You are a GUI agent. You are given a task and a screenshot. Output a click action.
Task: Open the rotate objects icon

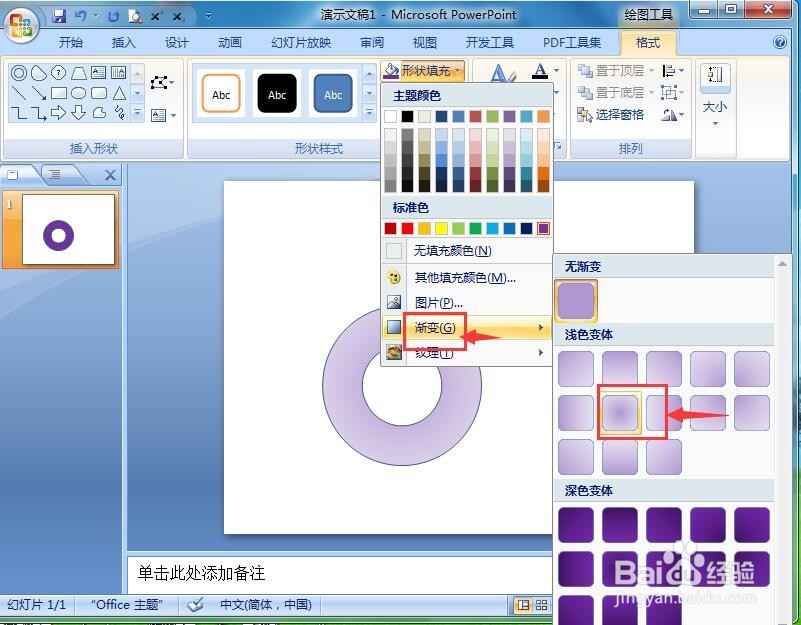pyautogui.click(x=669, y=115)
